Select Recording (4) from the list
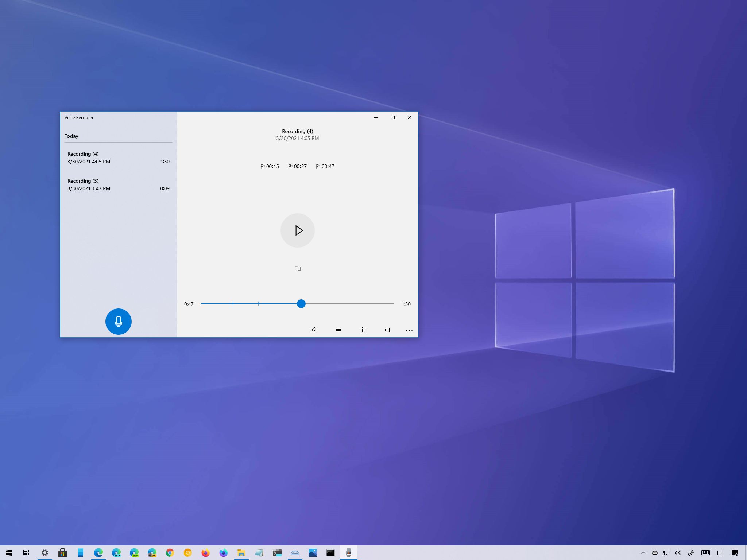The width and height of the screenshot is (747, 560). tap(117, 157)
